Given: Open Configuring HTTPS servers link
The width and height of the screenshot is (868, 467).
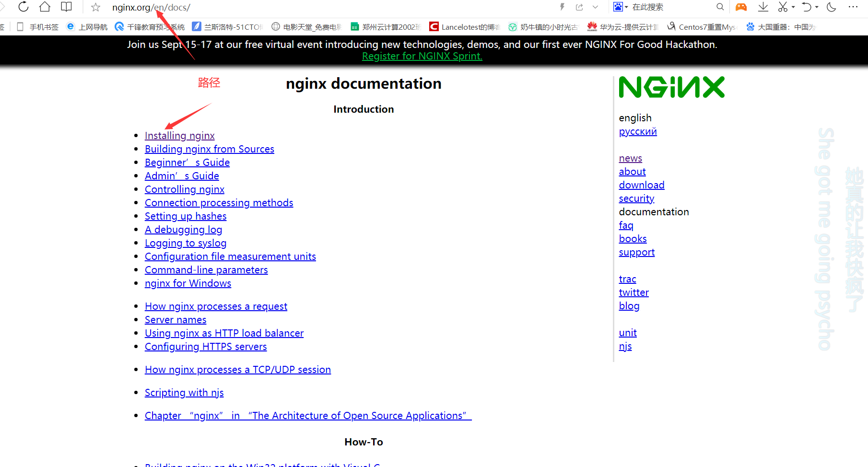Looking at the screenshot, I should coord(206,347).
